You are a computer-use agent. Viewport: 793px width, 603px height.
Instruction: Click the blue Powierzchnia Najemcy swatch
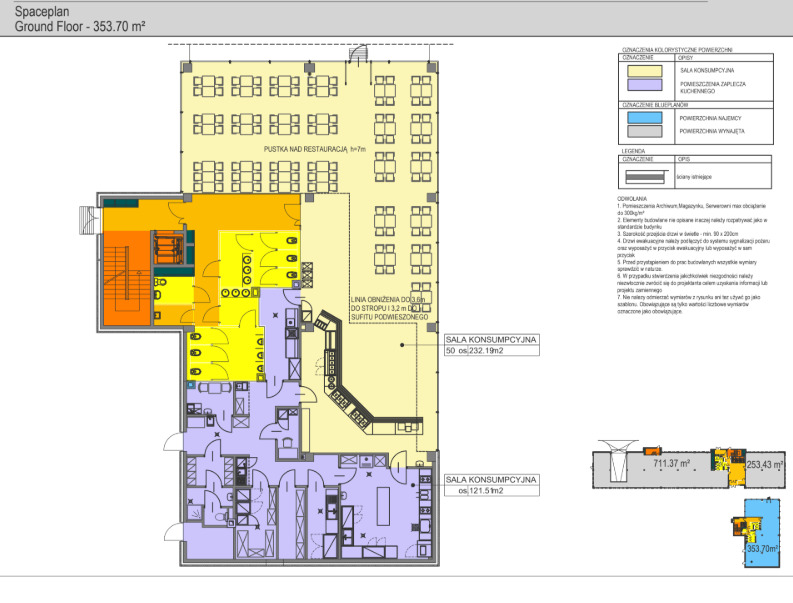[647, 117]
